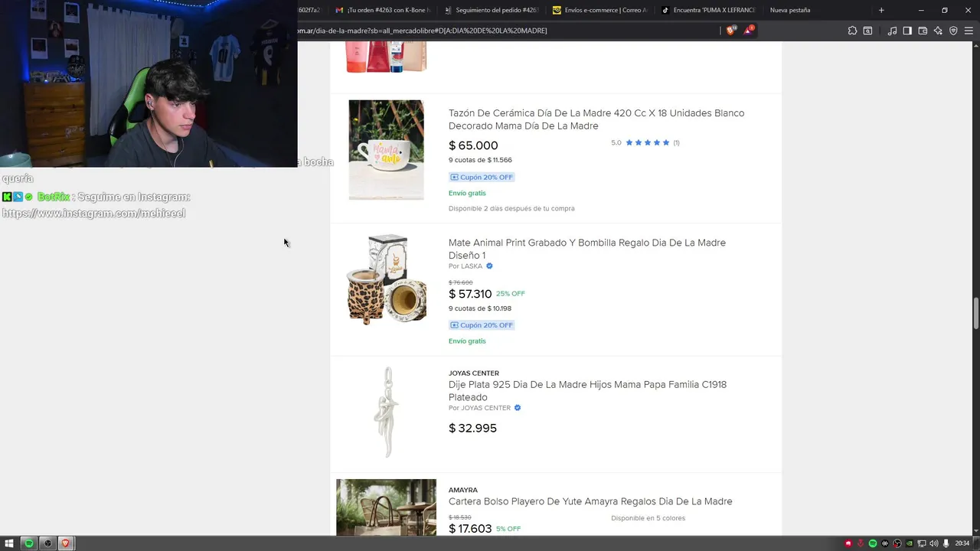Click the $ 17.603 price
Image resolution: width=980 pixels, height=551 pixels.
(470, 529)
